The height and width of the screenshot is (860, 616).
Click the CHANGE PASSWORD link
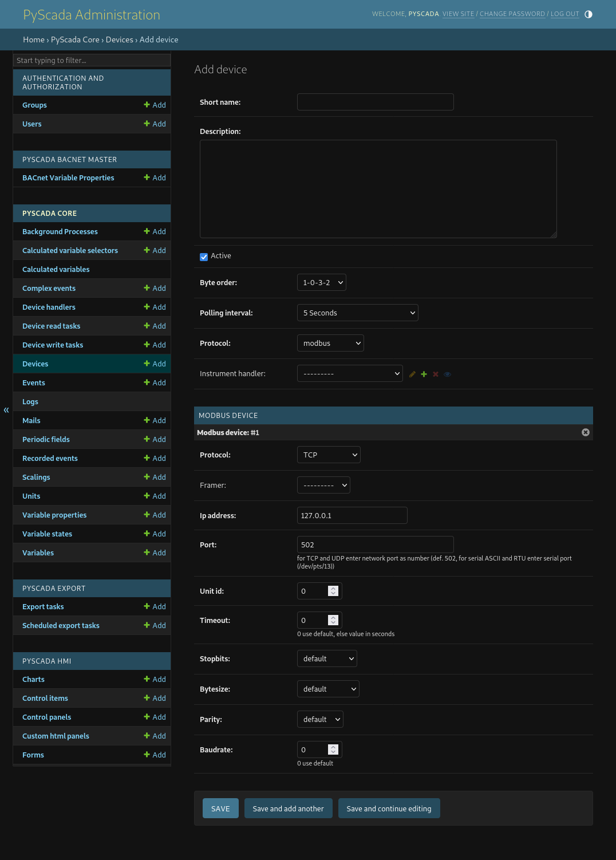[512, 14]
